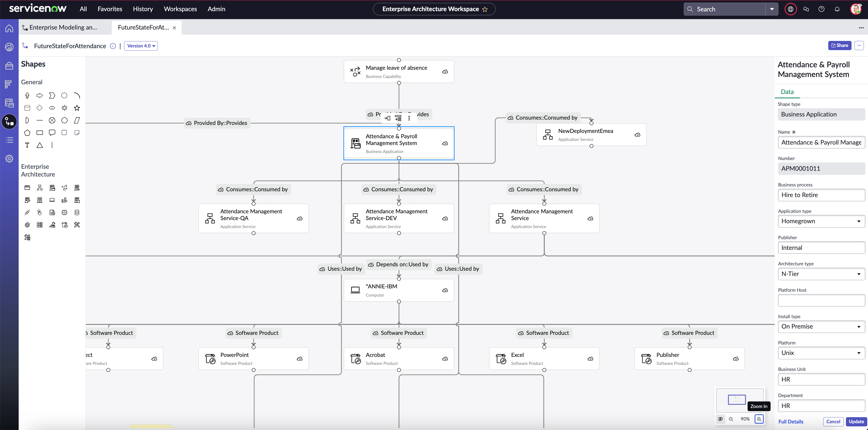Select the processor chip EA shape
868x430 pixels.
pos(64,213)
